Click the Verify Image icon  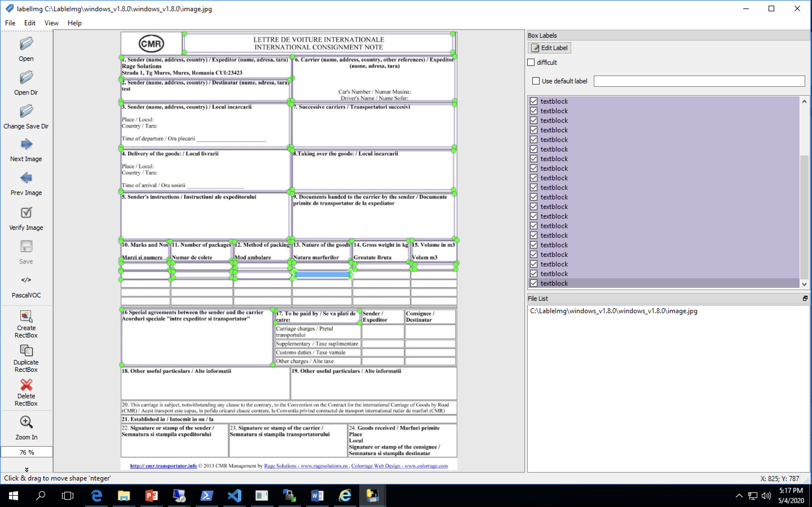(26, 213)
